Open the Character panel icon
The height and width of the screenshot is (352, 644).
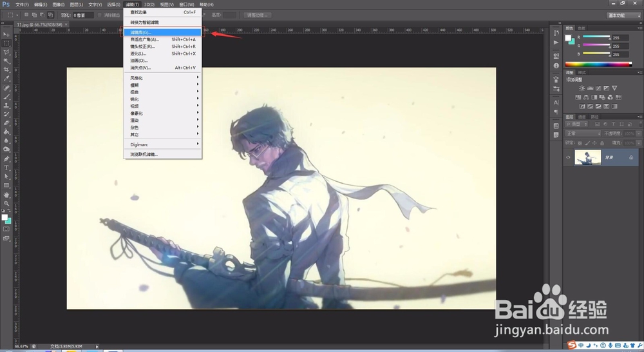[556, 103]
